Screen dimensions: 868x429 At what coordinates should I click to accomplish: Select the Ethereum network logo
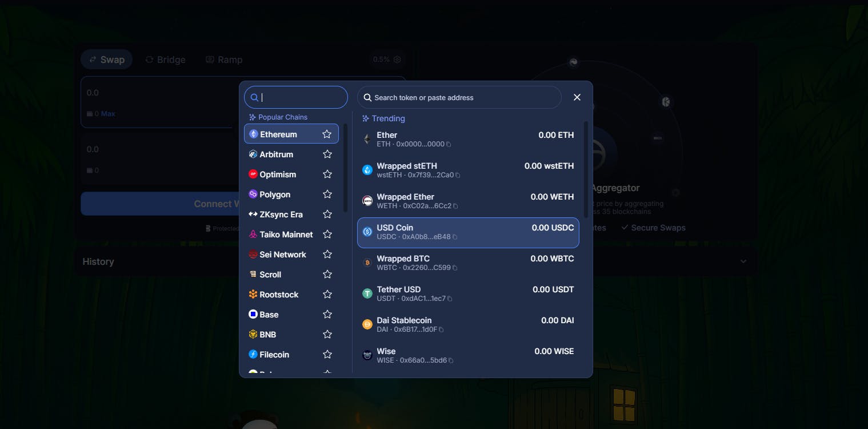pos(253,134)
